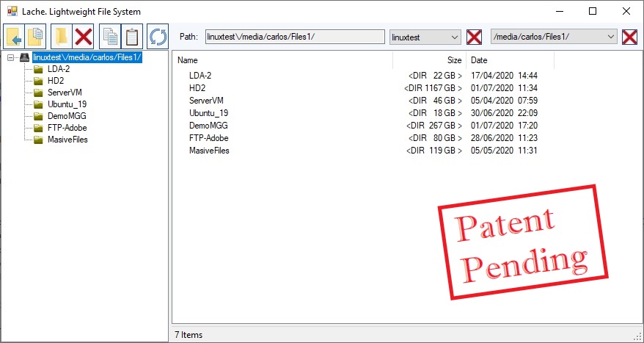Viewport: 644px width, 343px height.
Task: Select the FTP-Adobe folder in the tree
Action: click(x=67, y=127)
